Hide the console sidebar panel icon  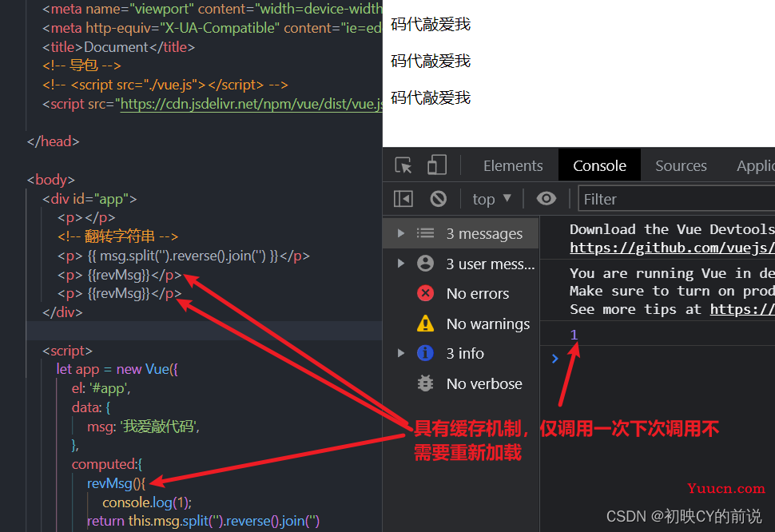(x=403, y=199)
